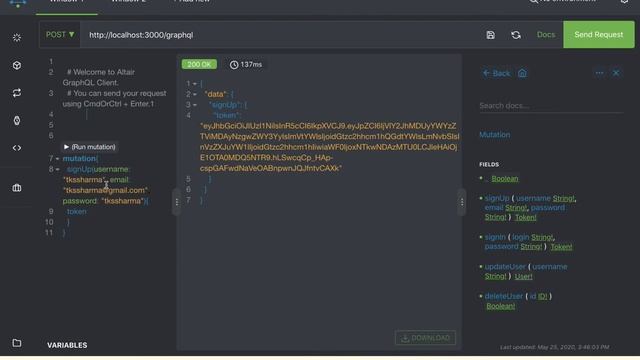The height and width of the screenshot is (360, 640).
Task: Open the folder icon at sidebar bottom
Action: 17,343
